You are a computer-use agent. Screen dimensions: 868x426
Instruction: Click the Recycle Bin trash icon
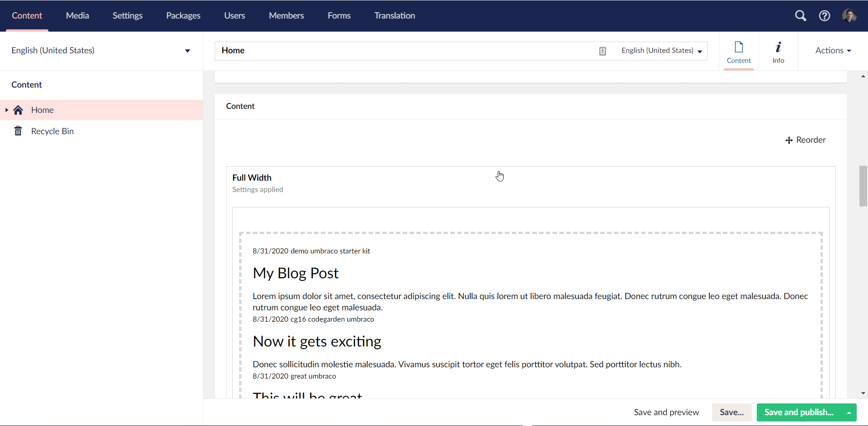(x=18, y=131)
